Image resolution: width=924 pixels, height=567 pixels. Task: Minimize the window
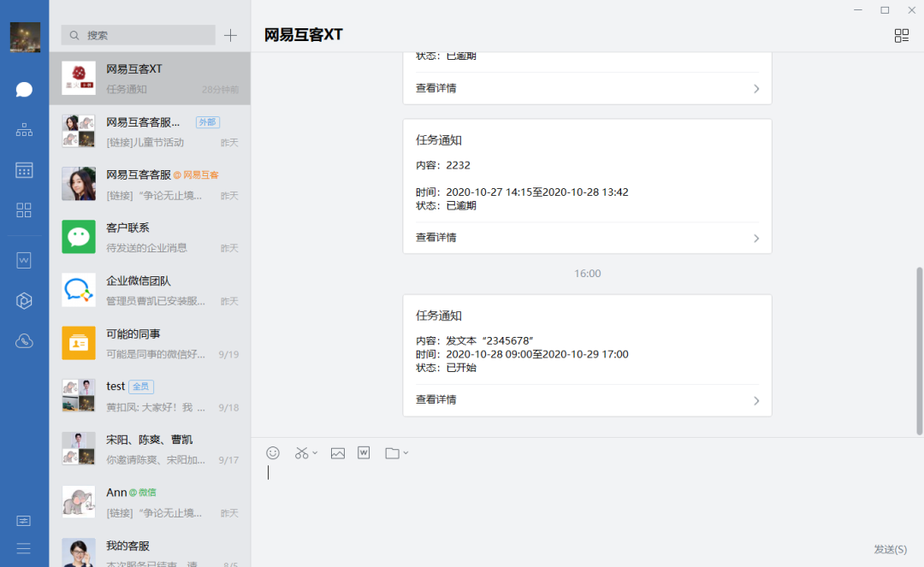pyautogui.click(x=858, y=10)
